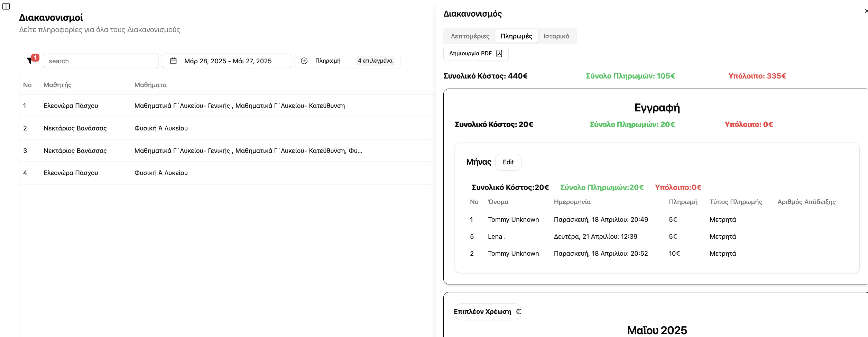Select row 2 Νεκτάριος Βανάσσας Φυσική
The height and width of the screenshot is (337, 868).
[75, 128]
